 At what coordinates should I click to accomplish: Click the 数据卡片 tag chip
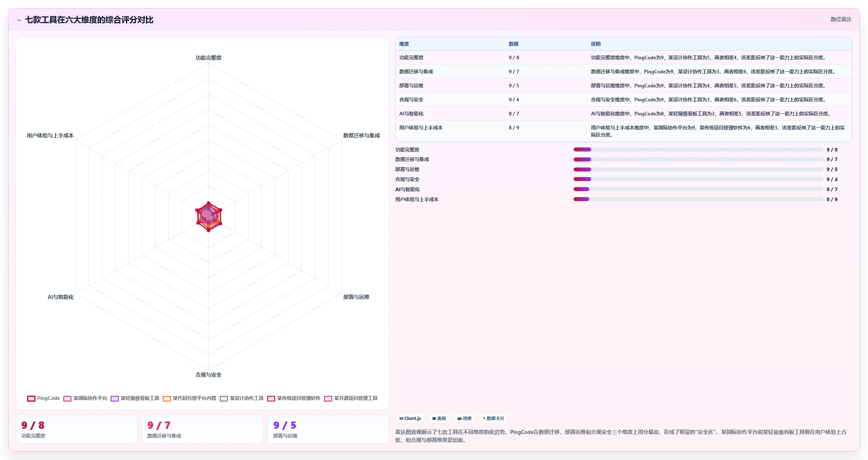pos(494,418)
